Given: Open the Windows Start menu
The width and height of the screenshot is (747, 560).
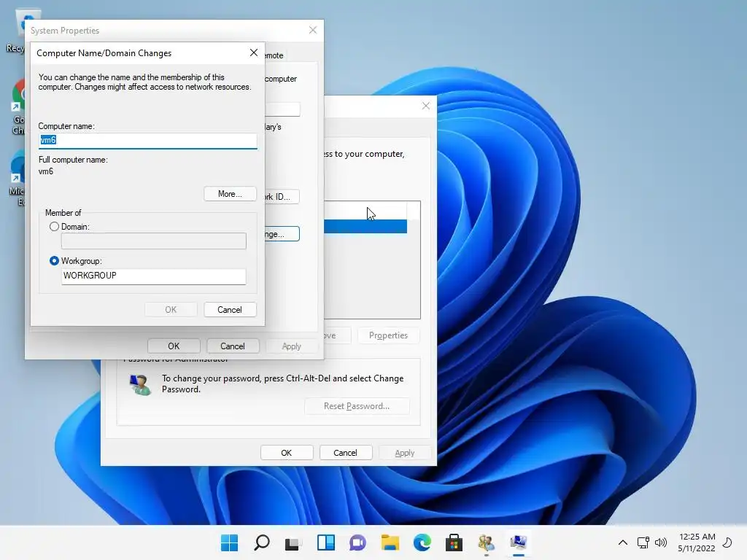Looking at the screenshot, I should 229,542.
